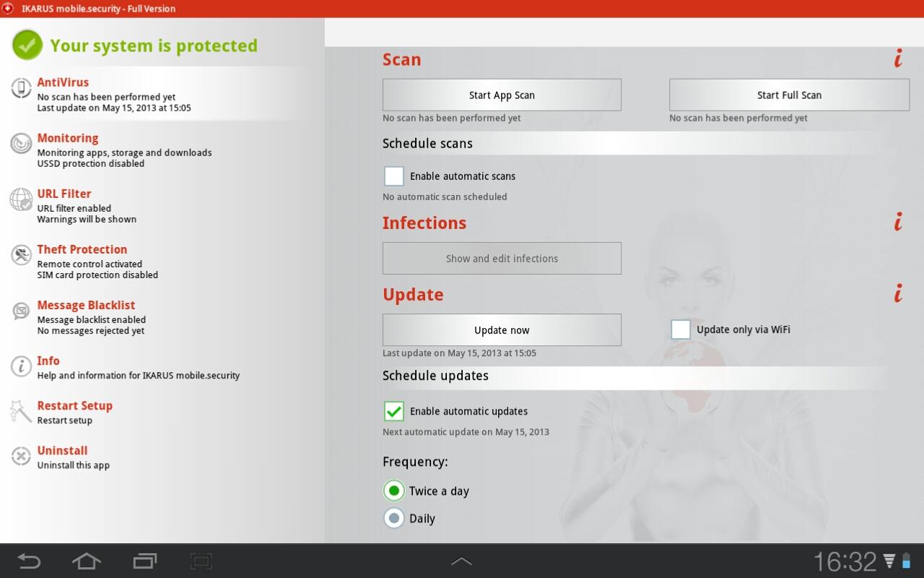Image resolution: width=924 pixels, height=578 pixels.
Task: Select the Theft Protection icon
Action: [21, 255]
